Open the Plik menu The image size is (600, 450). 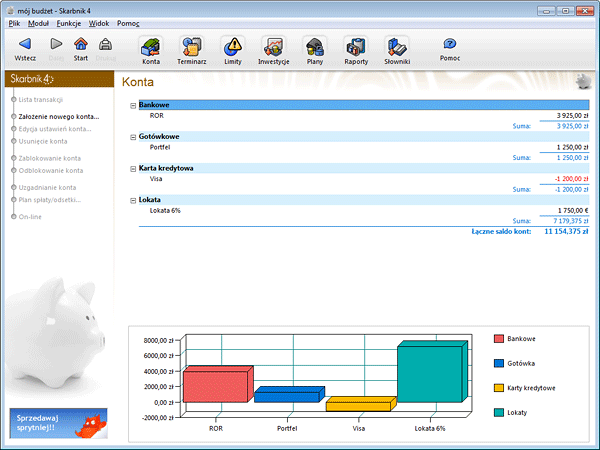click(14, 22)
